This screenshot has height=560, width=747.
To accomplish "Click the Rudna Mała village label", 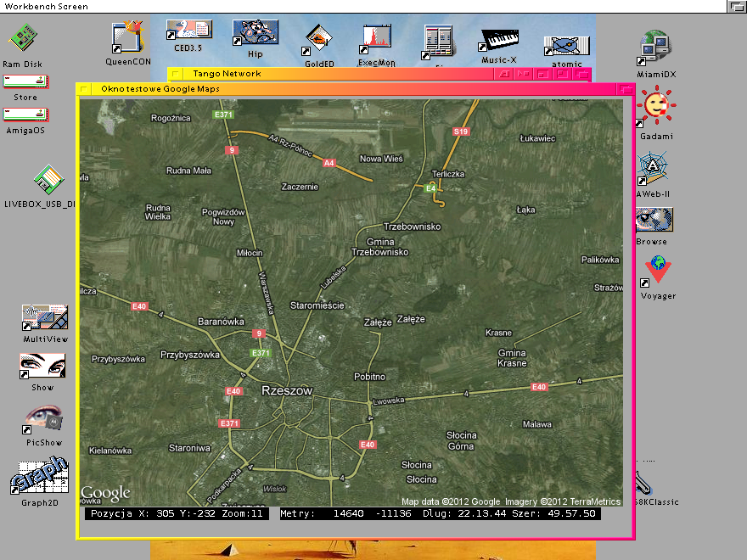I will 188,171.
